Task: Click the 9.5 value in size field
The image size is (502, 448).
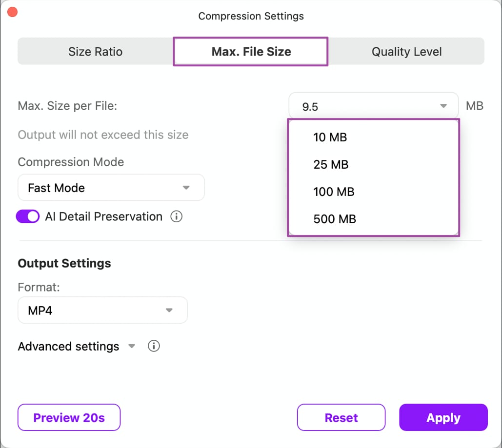Action: tap(310, 107)
